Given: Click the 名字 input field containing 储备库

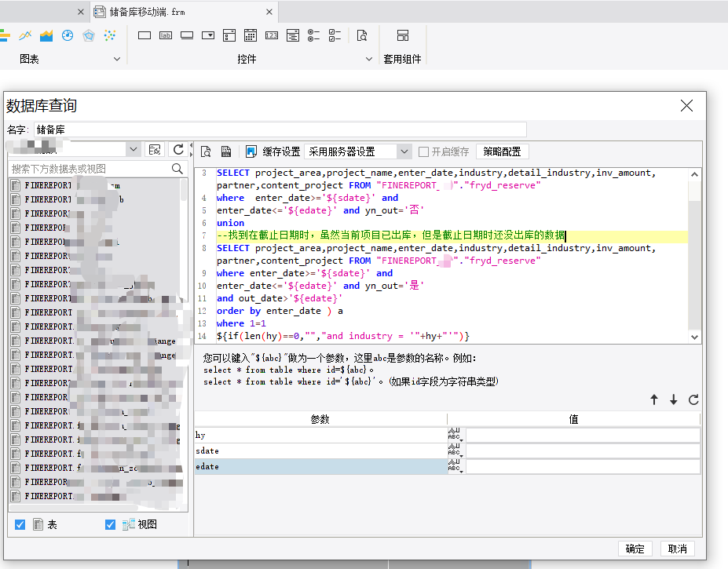Looking at the screenshot, I should point(280,129).
